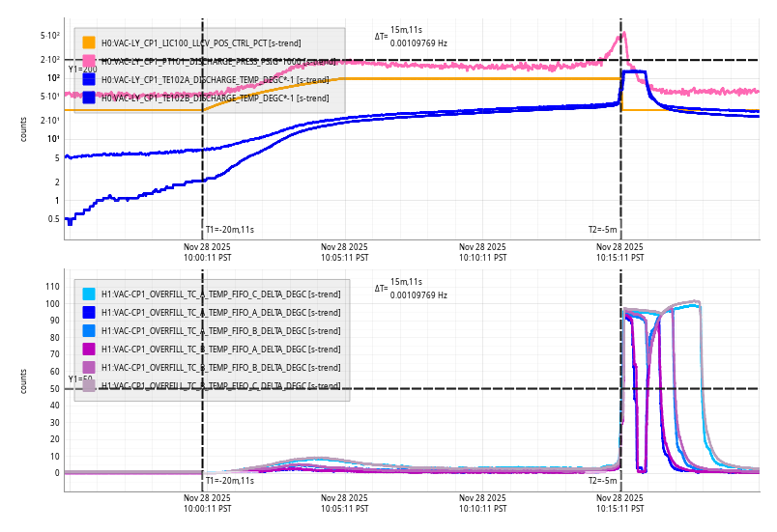Click the 10:10:11 PST tick on lower time axis
This screenshot has height=532, width=777.
(482, 502)
